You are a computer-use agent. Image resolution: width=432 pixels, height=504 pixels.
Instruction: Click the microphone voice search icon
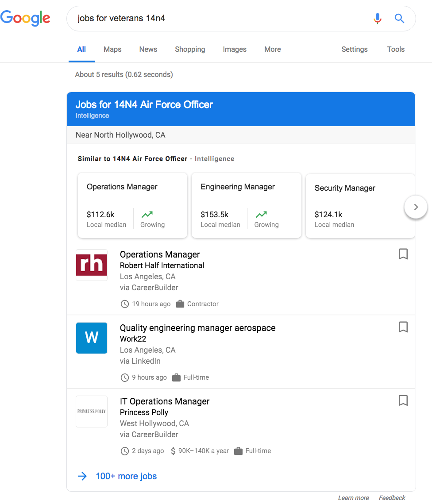377,19
